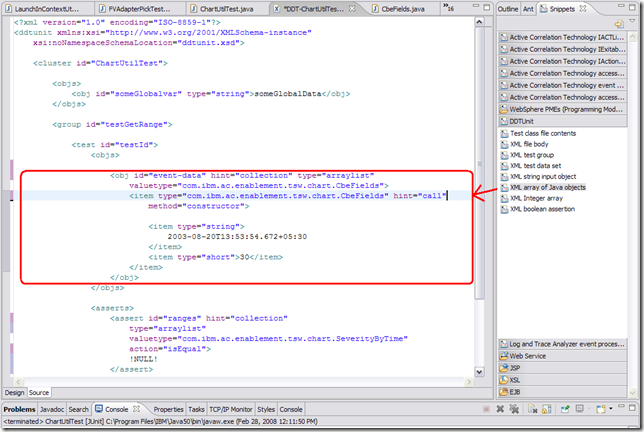Expand Active Correlation Technology IAction... drawer
644x432 pixels.
(x=562, y=61)
